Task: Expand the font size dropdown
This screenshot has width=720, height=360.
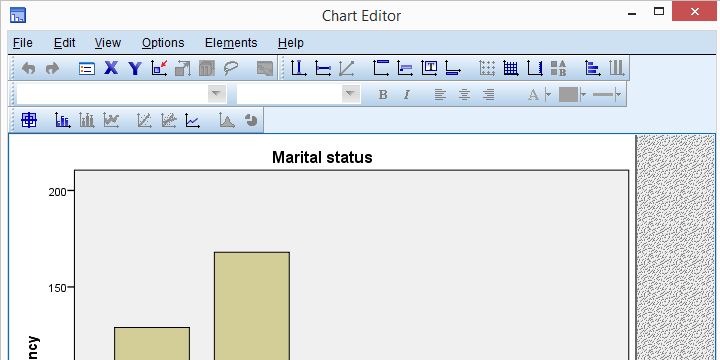Action: (x=350, y=94)
